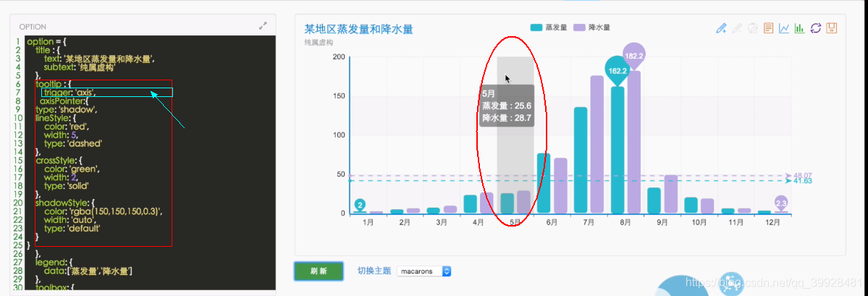Click the September 降水量 purple bar
The width and height of the screenshot is (868, 296).
point(670,194)
